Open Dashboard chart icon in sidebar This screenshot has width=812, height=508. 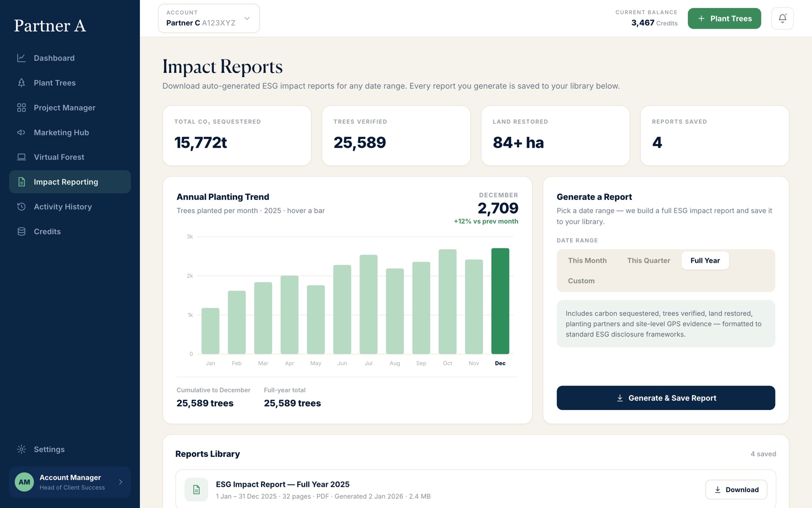pyautogui.click(x=21, y=58)
